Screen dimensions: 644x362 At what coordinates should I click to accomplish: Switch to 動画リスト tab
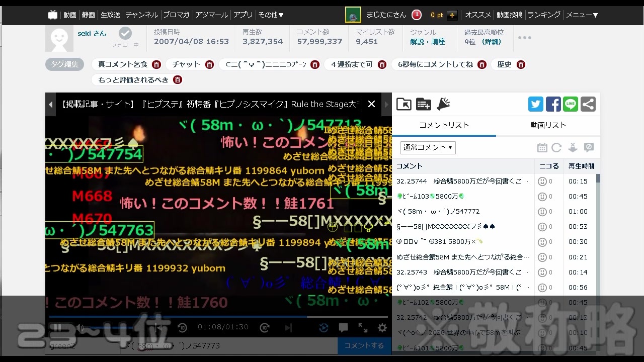[x=548, y=125]
